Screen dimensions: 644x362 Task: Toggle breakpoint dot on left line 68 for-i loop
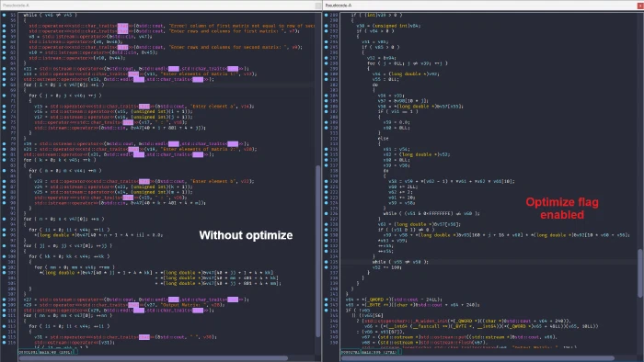(x=4, y=85)
